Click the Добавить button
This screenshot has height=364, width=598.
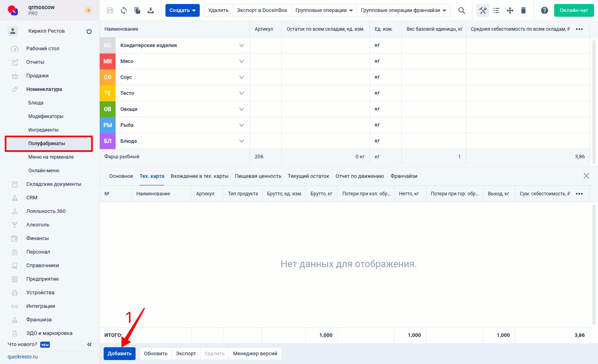(x=119, y=353)
